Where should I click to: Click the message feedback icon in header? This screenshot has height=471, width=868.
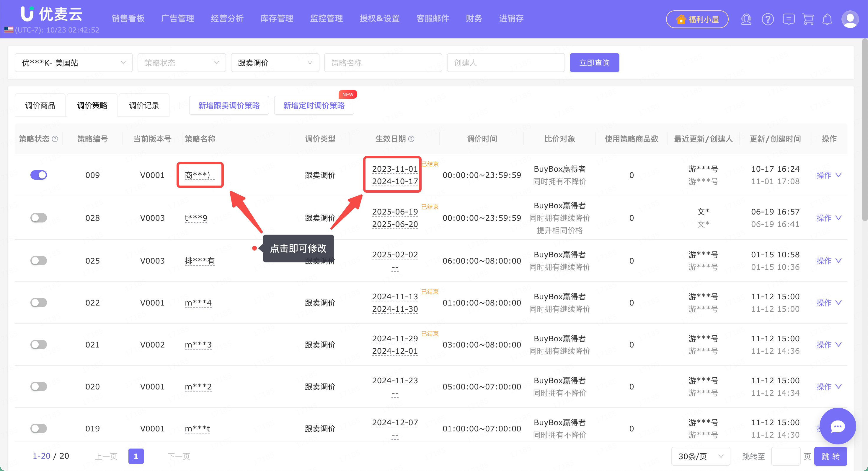[789, 19]
